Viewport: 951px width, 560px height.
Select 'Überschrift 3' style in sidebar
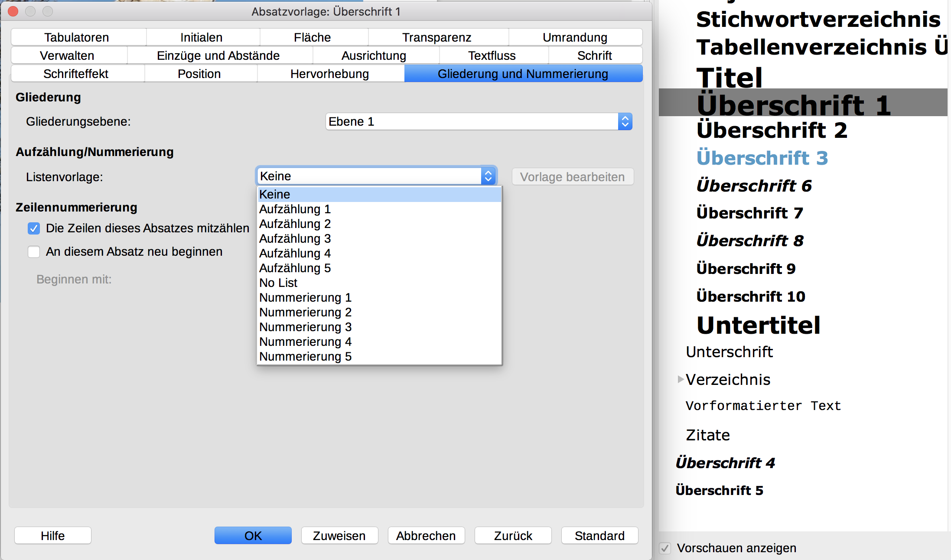pos(762,158)
